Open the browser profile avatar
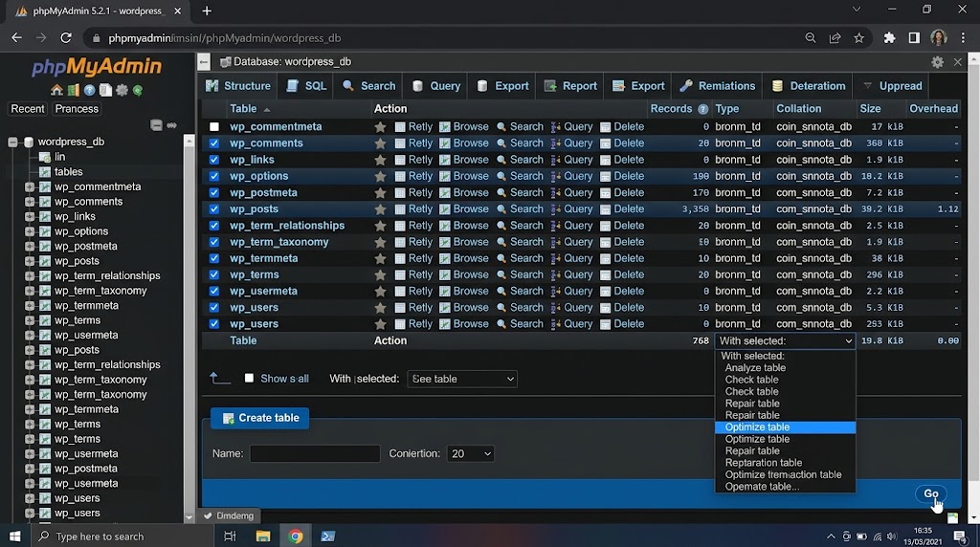 click(938, 38)
